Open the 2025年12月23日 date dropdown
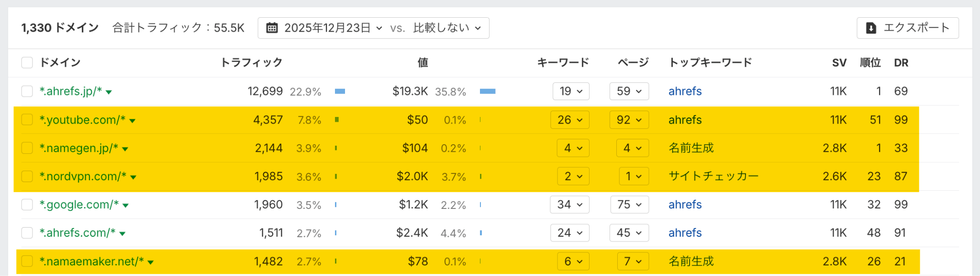 pos(333,28)
